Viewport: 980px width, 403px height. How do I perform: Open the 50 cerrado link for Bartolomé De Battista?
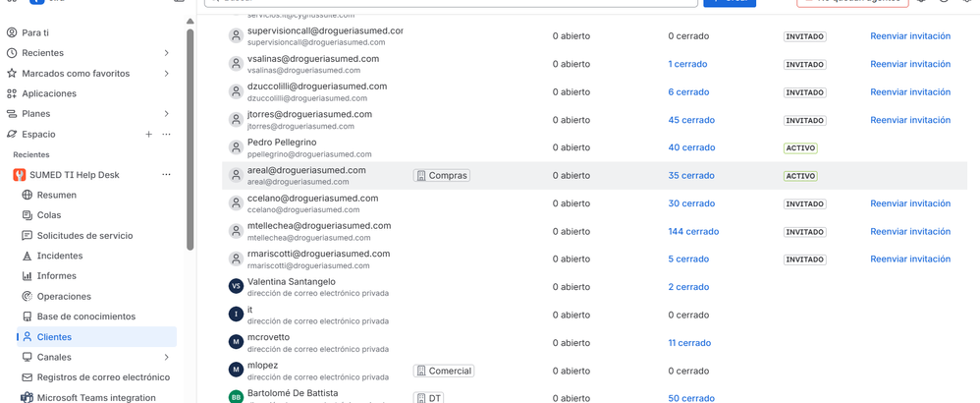click(691, 399)
